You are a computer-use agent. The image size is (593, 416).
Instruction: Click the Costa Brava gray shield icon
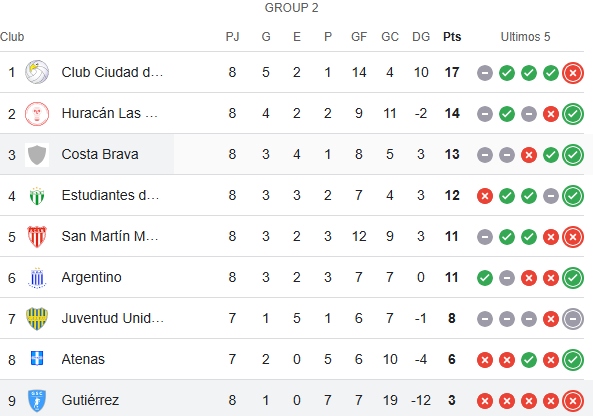coord(37,155)
